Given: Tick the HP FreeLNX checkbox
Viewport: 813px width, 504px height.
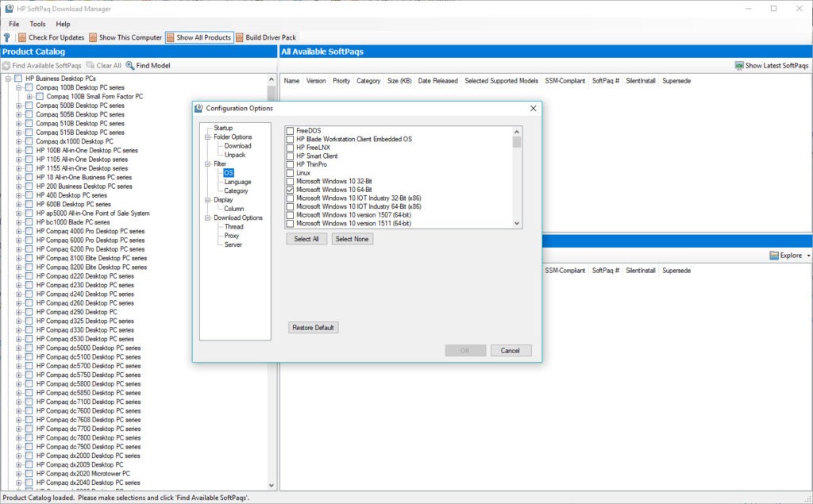Looking at the screenshot, I should point(290,148).
